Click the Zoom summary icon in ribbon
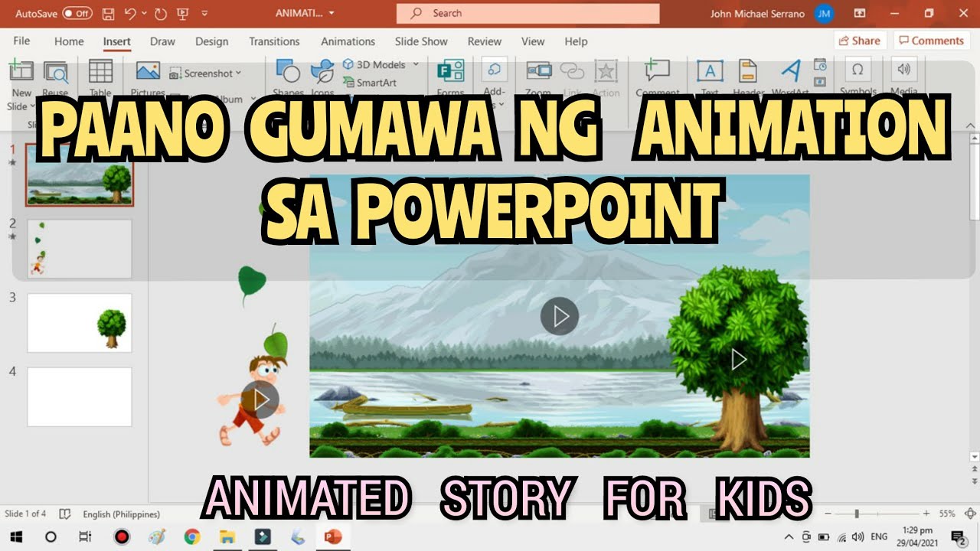980x551 pixels. coord(539,71)
